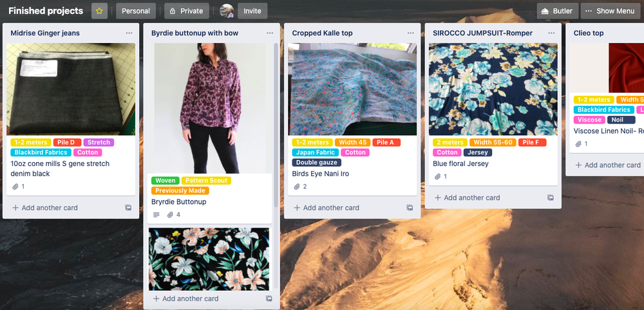Open the Bryrdie Buttonup card title
The image size is (644, 310).
[178, 202]
